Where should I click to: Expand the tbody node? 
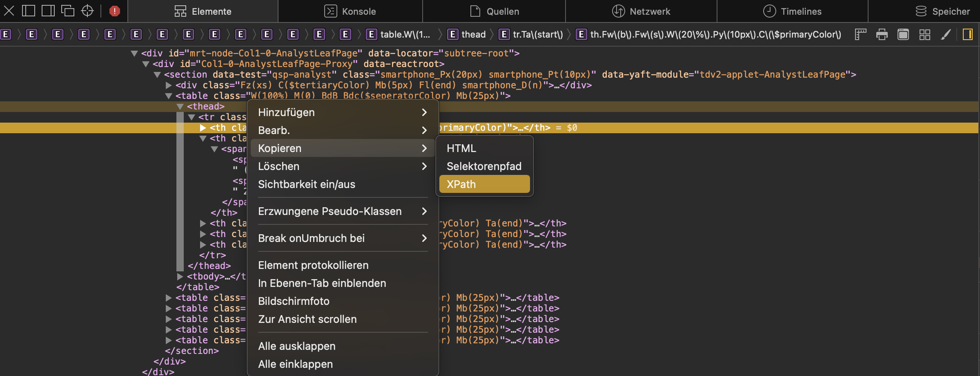coord(180,277)
